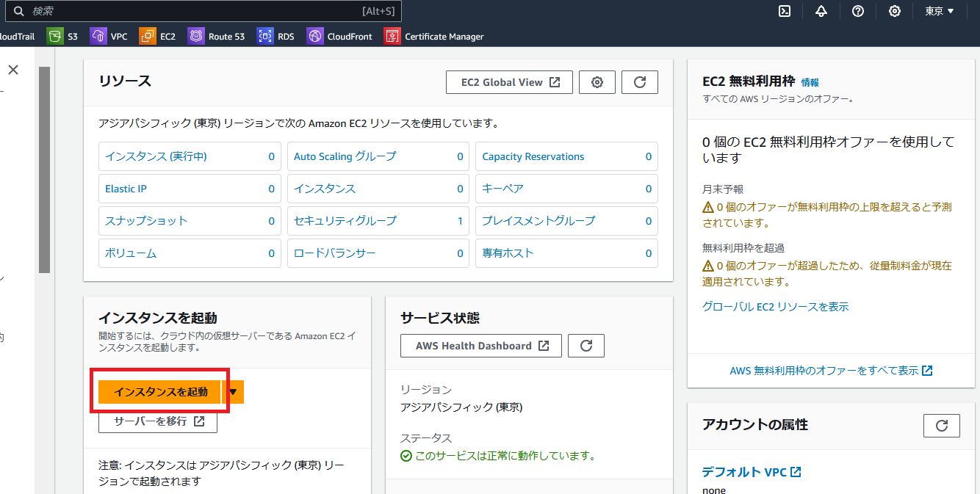The image size is (980, 494).
Task: Open ボリューム resource link
Action: coord(131,253)
